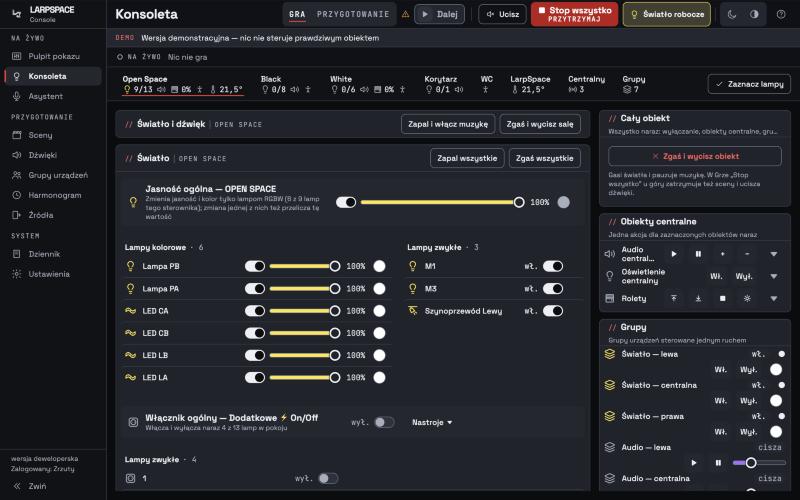Decrease Audio centralne volume minus
The image size is (800, 500).
click(747, 254)
